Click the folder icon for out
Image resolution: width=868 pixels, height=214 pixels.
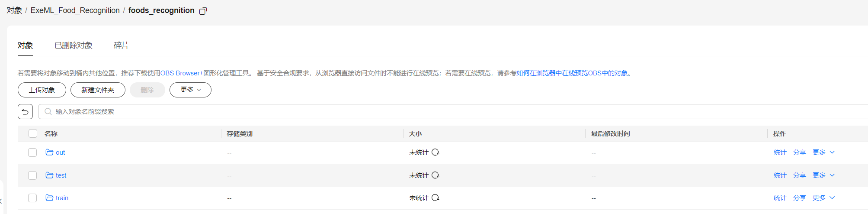click(49, 152)
